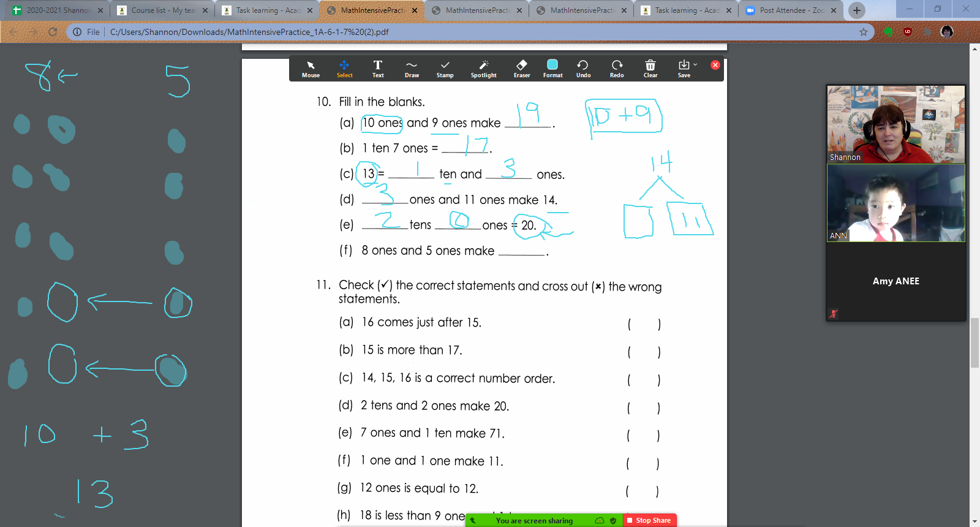Close the Post Attendee tab
The width and height of the screenshot is (980, 527).
[x=834, y=10]
